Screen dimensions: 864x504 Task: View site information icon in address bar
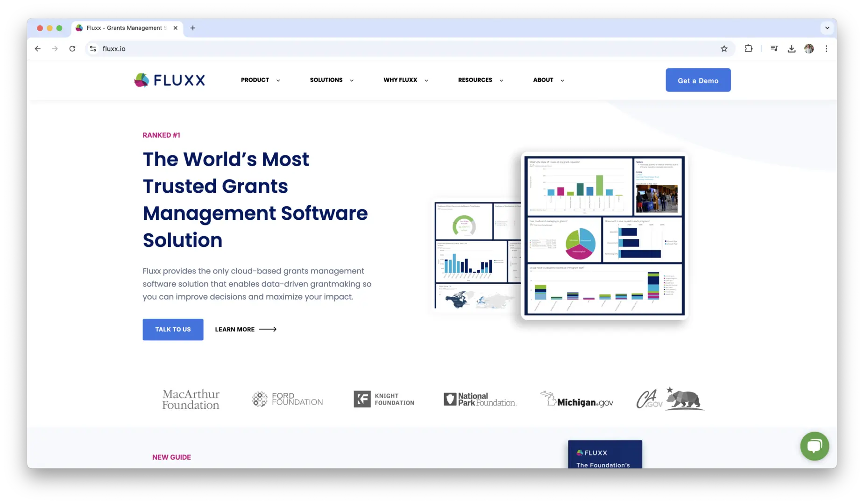click(93, 49)
